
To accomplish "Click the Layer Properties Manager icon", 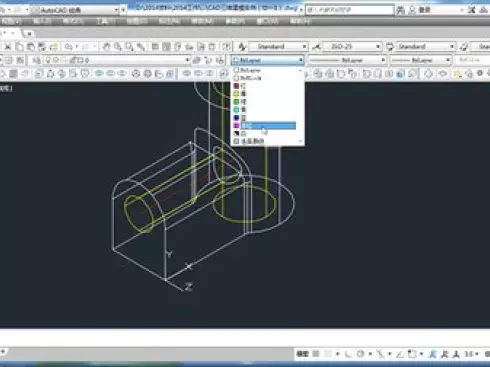I will 9,60.
